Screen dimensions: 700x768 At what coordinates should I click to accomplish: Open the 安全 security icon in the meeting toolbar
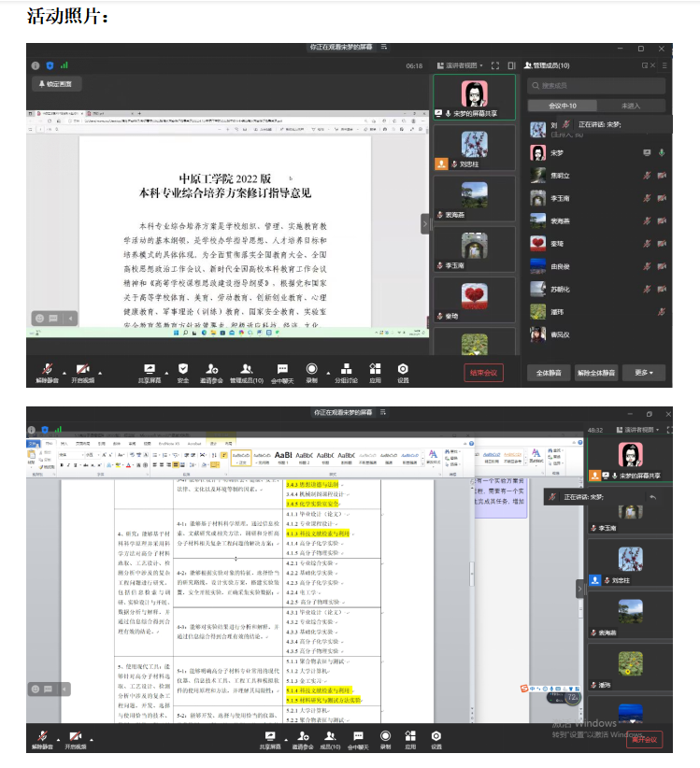point(183,371)
